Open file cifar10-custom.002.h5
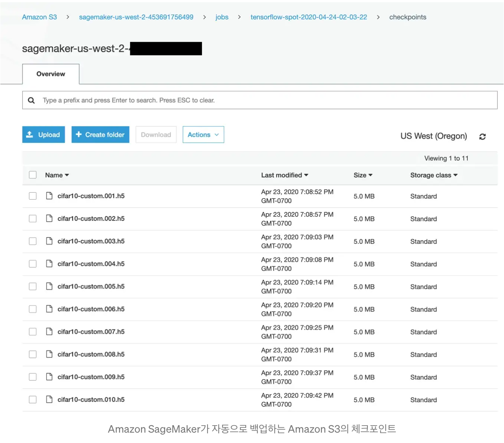 click(91, 219)
